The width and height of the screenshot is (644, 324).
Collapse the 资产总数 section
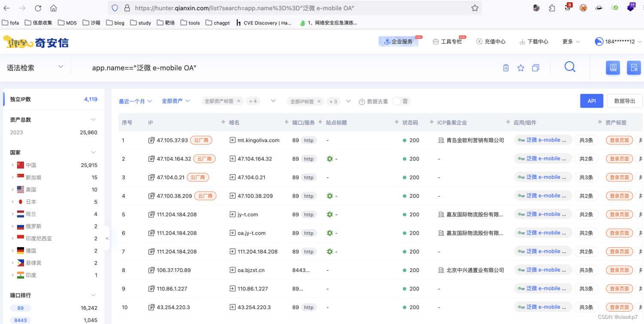[93, 120]
